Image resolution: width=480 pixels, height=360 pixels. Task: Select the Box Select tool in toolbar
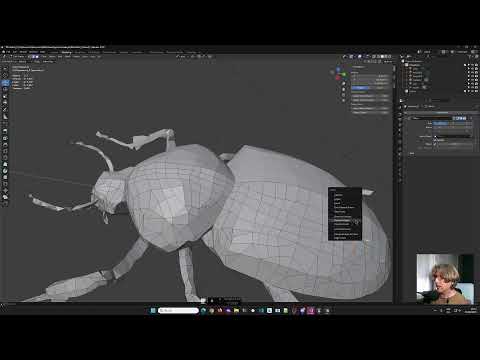point(5,83)
